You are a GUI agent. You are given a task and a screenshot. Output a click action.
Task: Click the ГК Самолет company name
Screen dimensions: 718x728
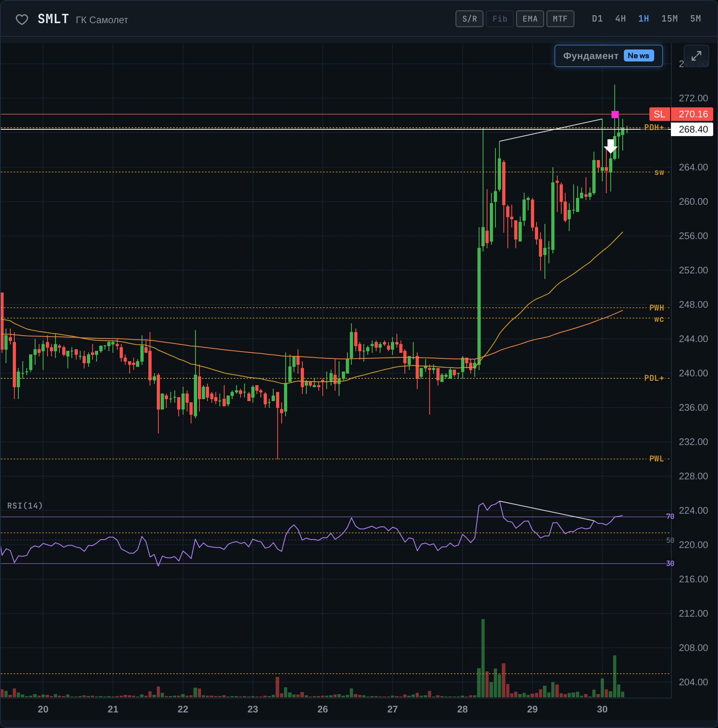coord(102,20)
